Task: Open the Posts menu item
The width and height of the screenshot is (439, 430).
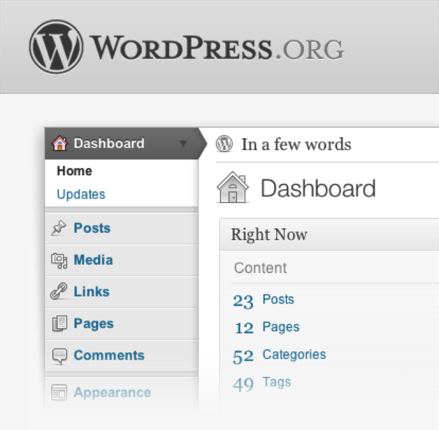Action: (122, 228)
